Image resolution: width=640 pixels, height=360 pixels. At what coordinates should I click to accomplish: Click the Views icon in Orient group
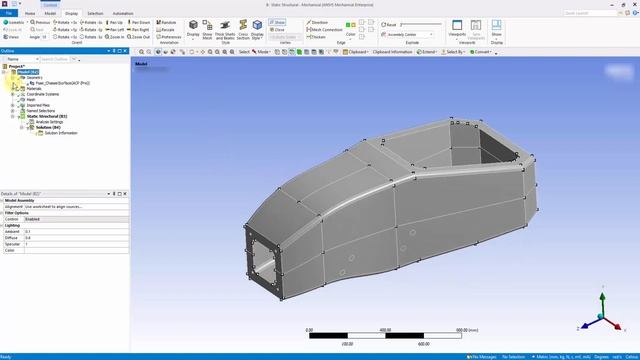[11, 37]
